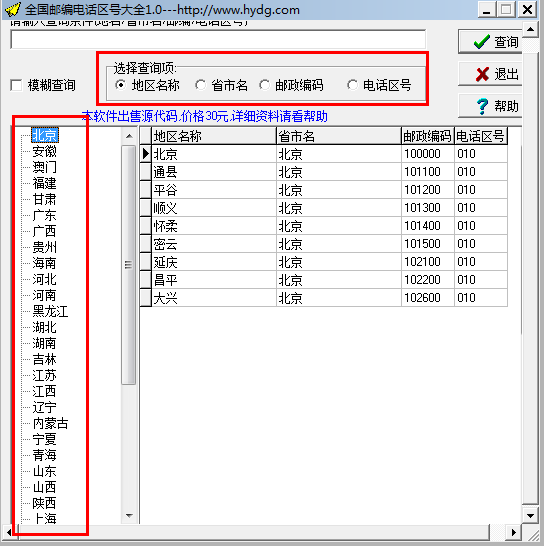Select 澳门 in the province tree
This screenshot has height=546, width=544.
pyautogui.click(x=44, y=167)
